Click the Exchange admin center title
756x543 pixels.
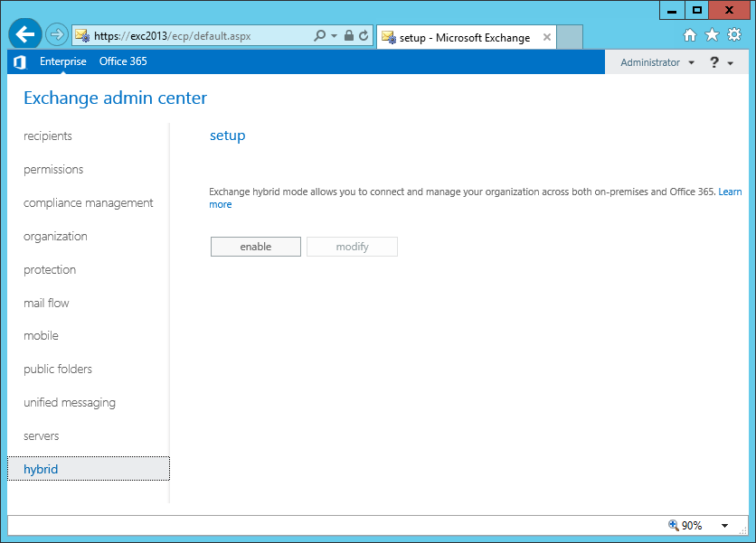[x=115, y=98]
